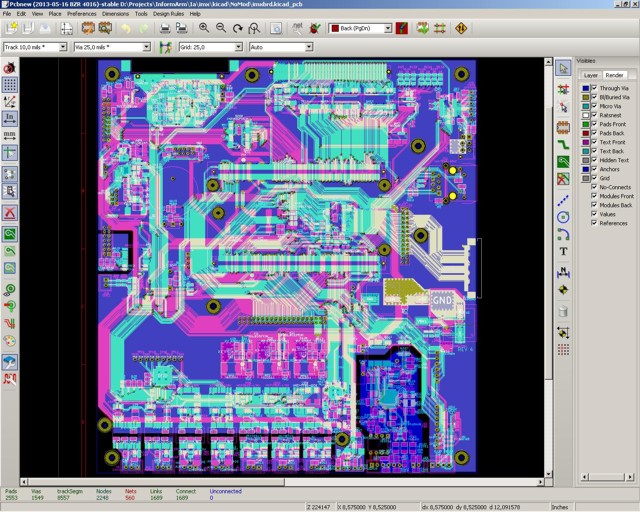This screenshot has height=512, width=640.
Task: Switch to the Layer tab
Action: (590, 75)
